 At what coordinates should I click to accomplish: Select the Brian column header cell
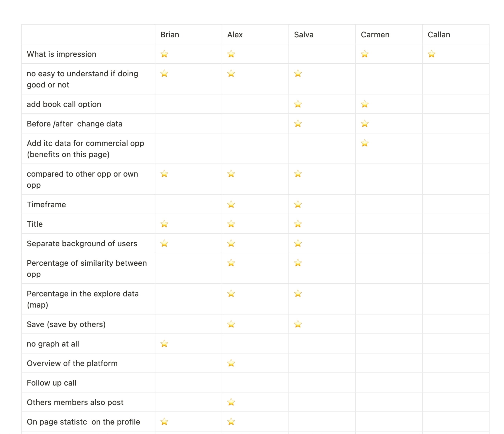189,34
